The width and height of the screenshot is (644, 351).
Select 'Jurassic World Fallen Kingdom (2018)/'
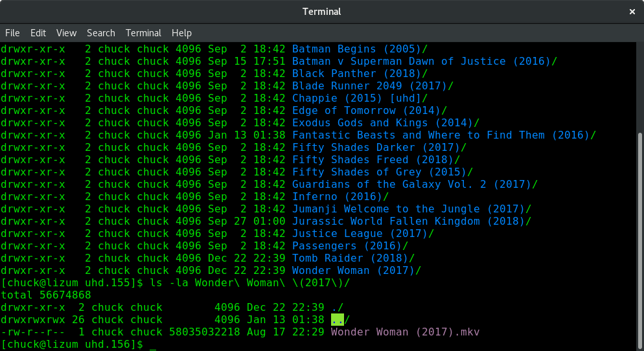(x=412, y=221)
